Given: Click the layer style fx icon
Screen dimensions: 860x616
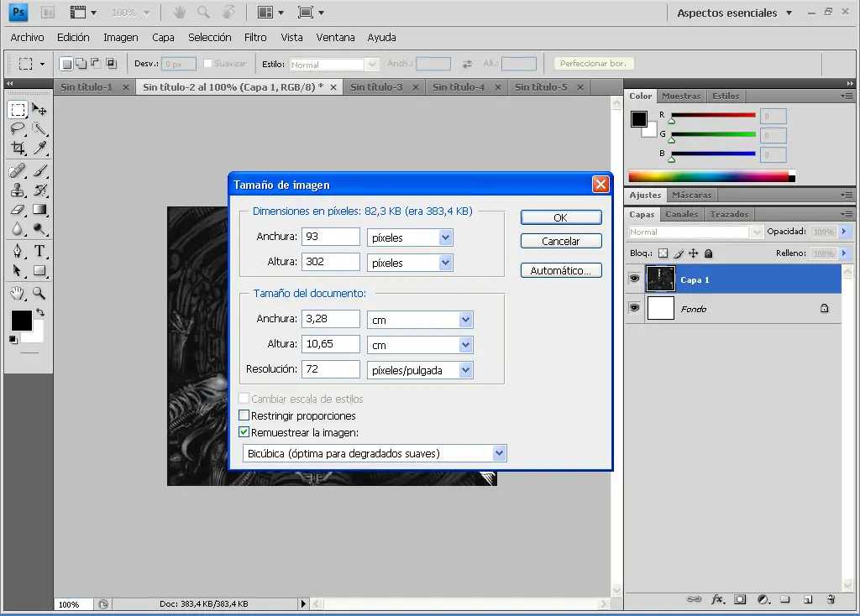Looking at the screenshot, I should [x=717, y=599].
